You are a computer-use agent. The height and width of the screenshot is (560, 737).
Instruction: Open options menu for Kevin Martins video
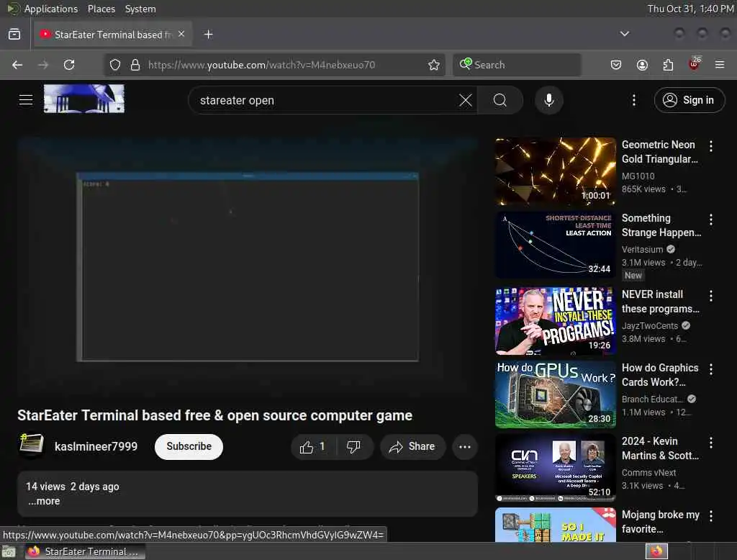711,443
